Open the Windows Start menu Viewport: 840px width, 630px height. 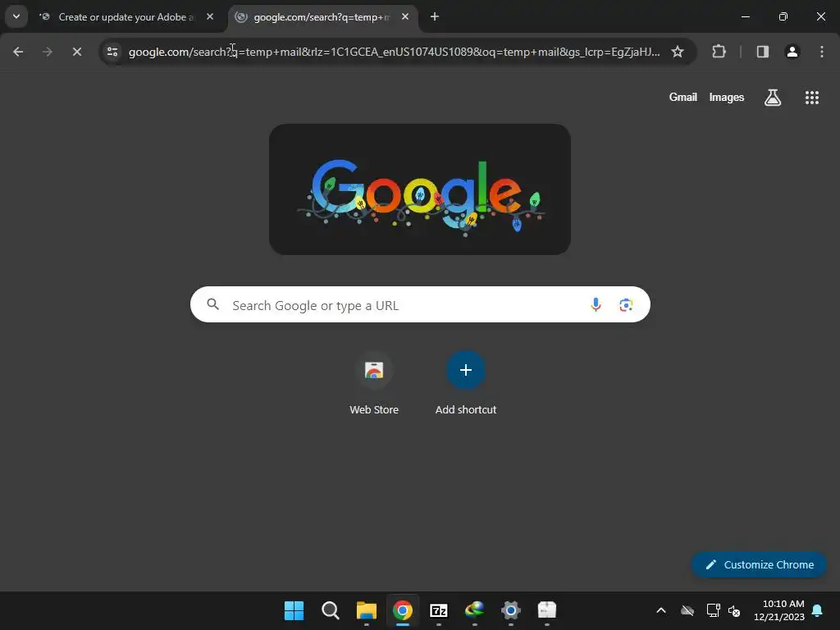tap(294, 610)
